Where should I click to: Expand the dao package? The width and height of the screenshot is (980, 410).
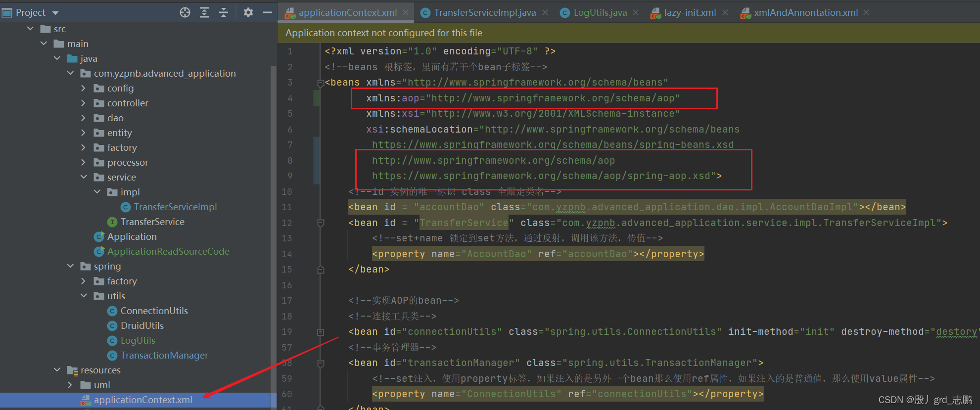pyautogui.click(x=84, y=118)
